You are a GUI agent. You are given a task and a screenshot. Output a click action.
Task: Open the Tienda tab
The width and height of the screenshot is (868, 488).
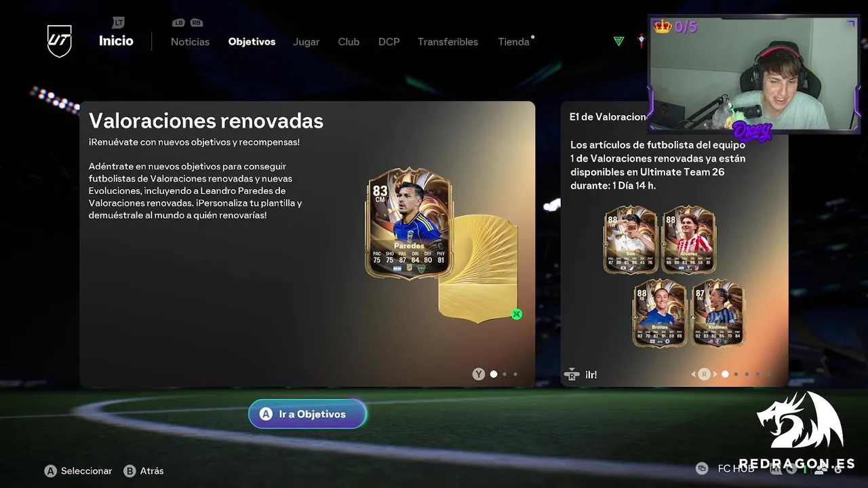[x=513, y=41]
